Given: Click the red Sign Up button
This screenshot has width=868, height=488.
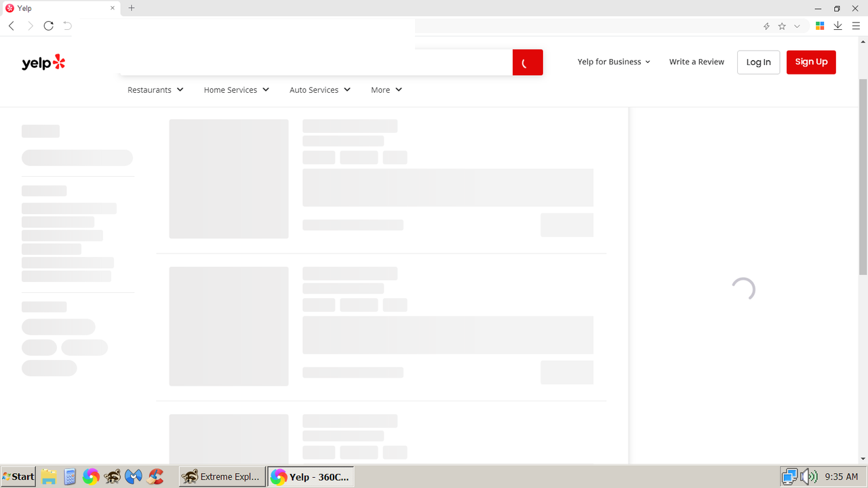Looking at the screenshot, I should point(811,62).
